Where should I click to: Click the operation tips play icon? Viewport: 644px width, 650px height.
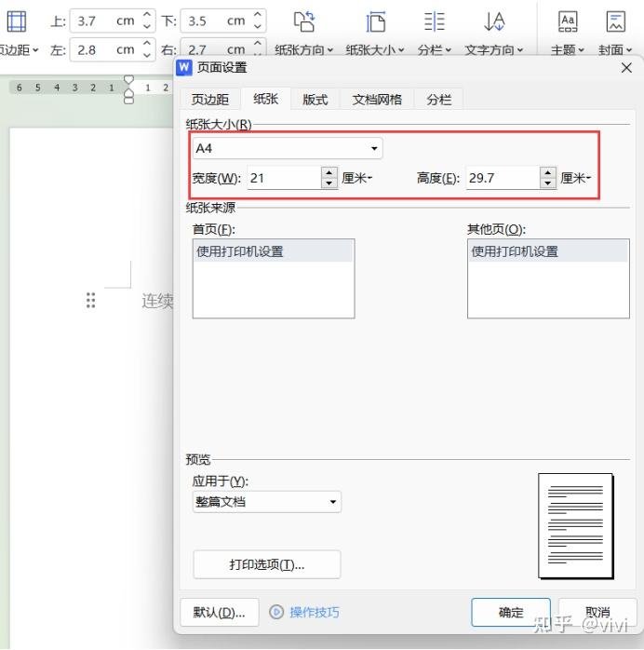tap(276, 612)
